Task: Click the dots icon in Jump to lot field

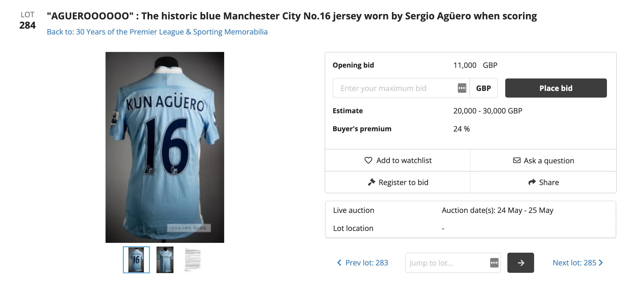Action: pos(494,263)
